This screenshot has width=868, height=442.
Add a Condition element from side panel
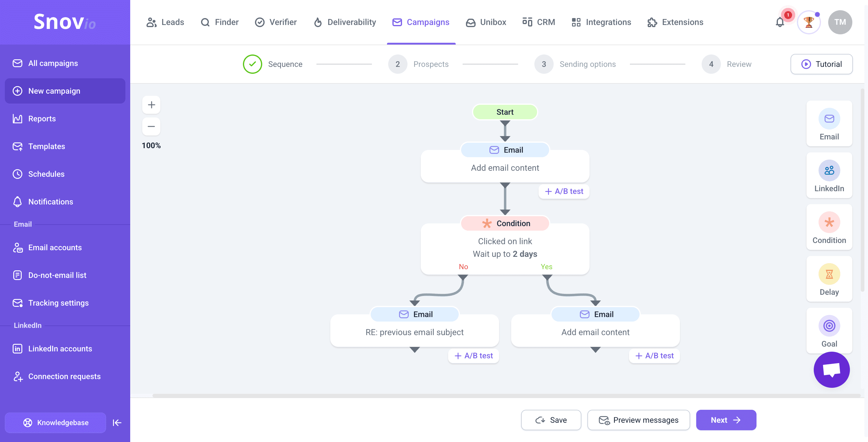(829, 228)
